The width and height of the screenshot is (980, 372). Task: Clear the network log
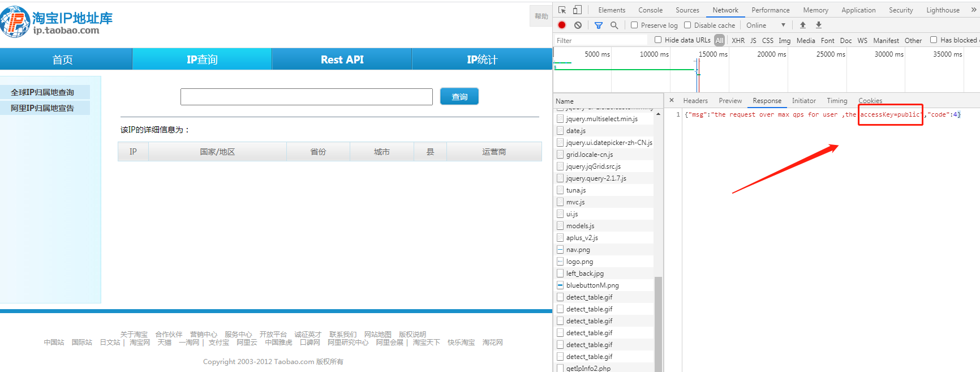(578, 25)
